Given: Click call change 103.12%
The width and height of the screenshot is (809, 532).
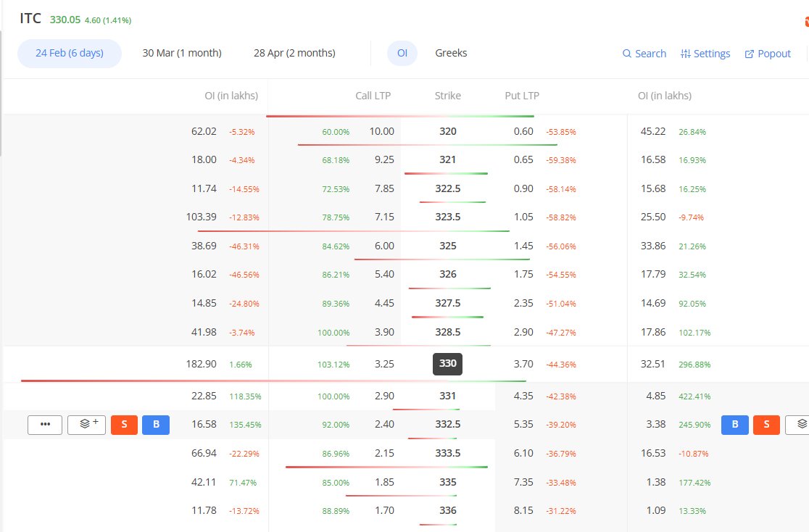Looking at the screenshot, I should tap(333, 365).
